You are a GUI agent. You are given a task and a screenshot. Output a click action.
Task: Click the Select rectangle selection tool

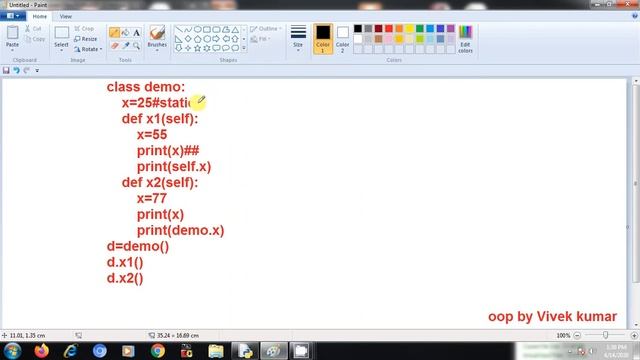tap(61, 33)
